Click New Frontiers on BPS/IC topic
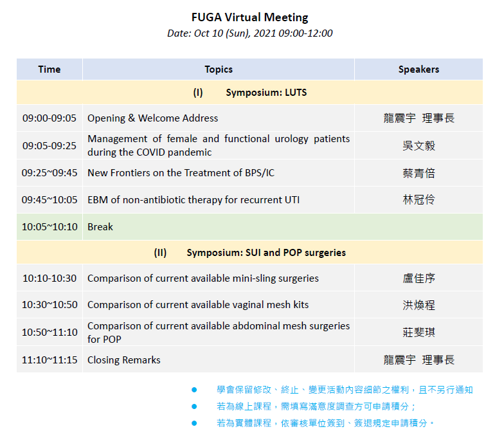This screenshot has width=504, height=447. pyautogui.click(x=181, y=173)
